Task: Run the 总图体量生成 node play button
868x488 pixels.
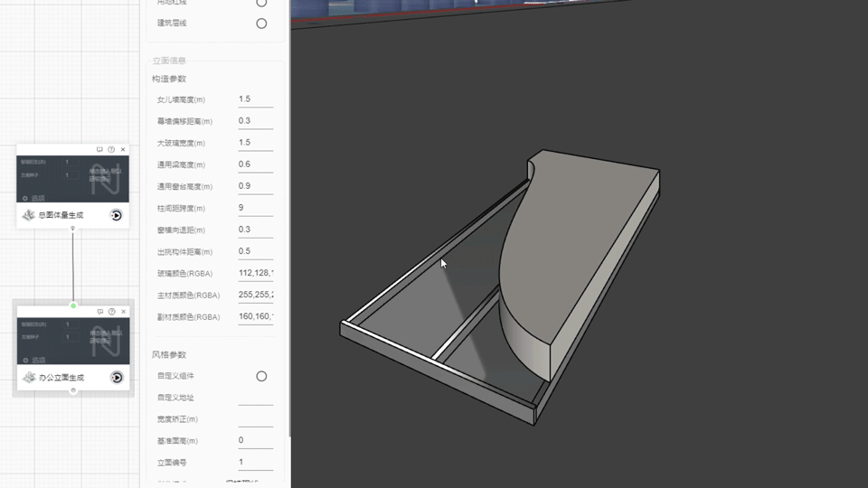Action: pos(117,215)
